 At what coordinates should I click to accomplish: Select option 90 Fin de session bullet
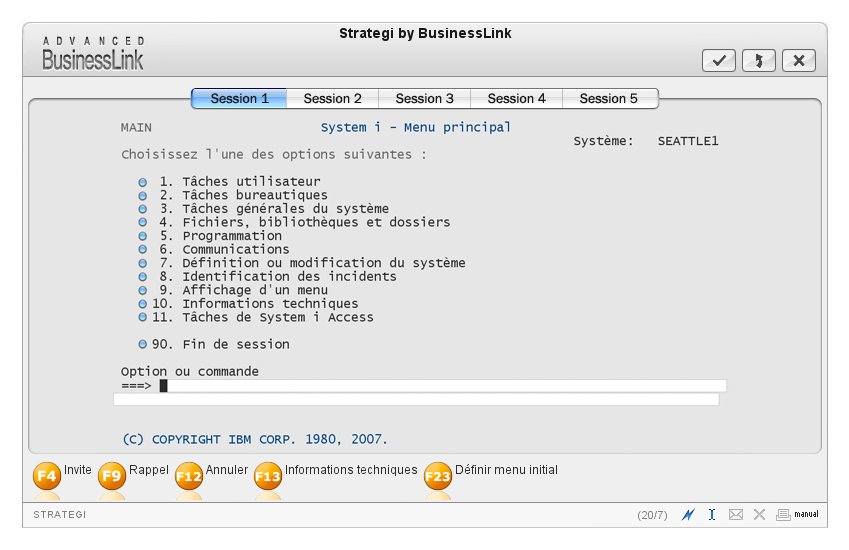(142, 344)
